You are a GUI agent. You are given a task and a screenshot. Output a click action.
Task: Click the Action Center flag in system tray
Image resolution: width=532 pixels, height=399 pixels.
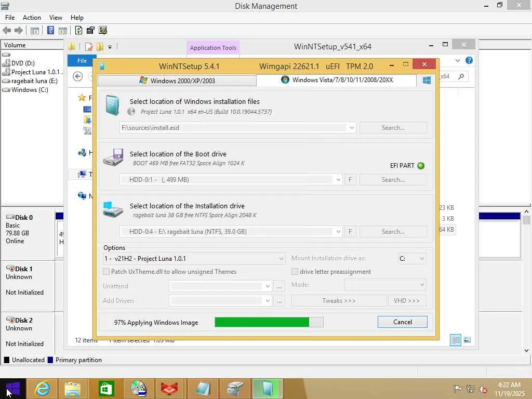tap(458, 389)
